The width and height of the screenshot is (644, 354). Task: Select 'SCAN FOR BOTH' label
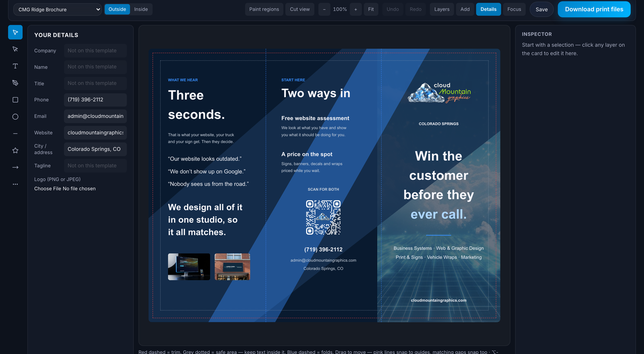pos(323,189)
